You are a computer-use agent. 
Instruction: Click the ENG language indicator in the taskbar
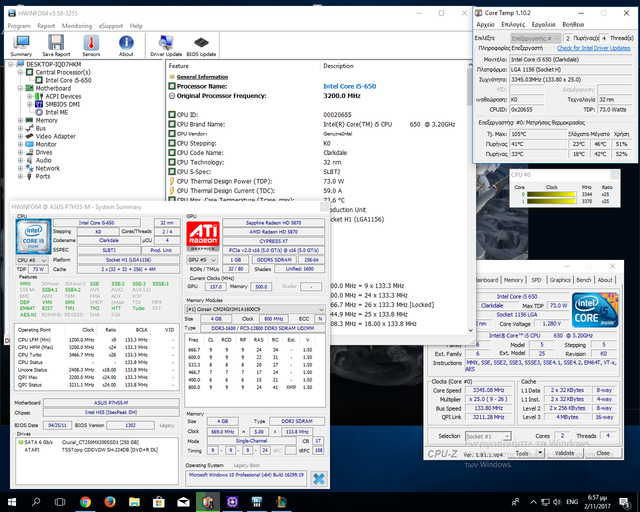[572, 502]
